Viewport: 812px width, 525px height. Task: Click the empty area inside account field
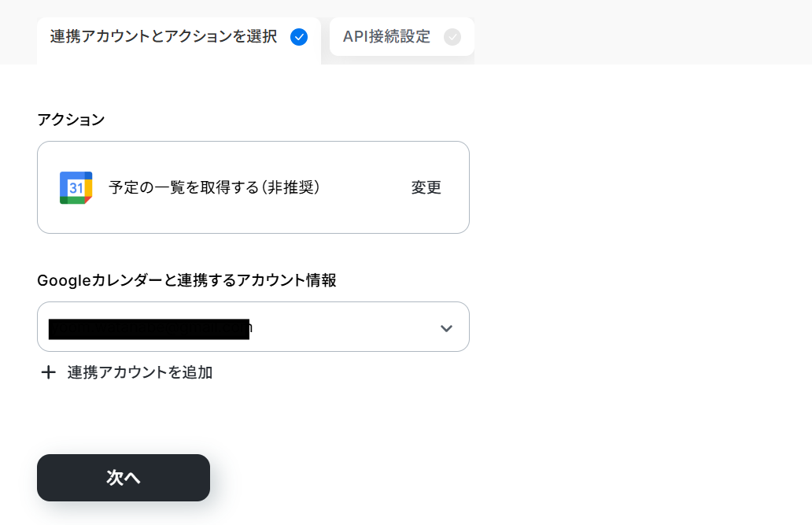tap(345, 327)
